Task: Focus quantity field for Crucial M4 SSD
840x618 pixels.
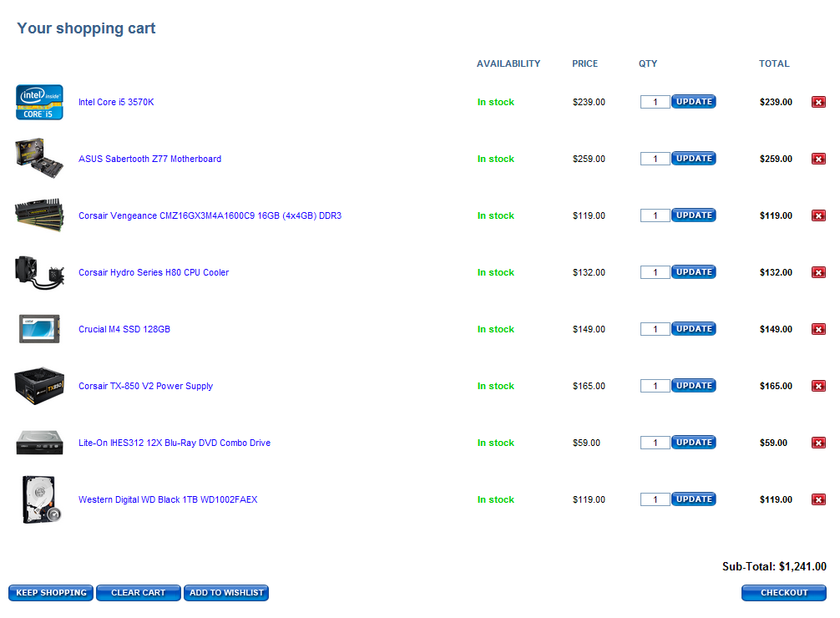Action: [655, 329]
